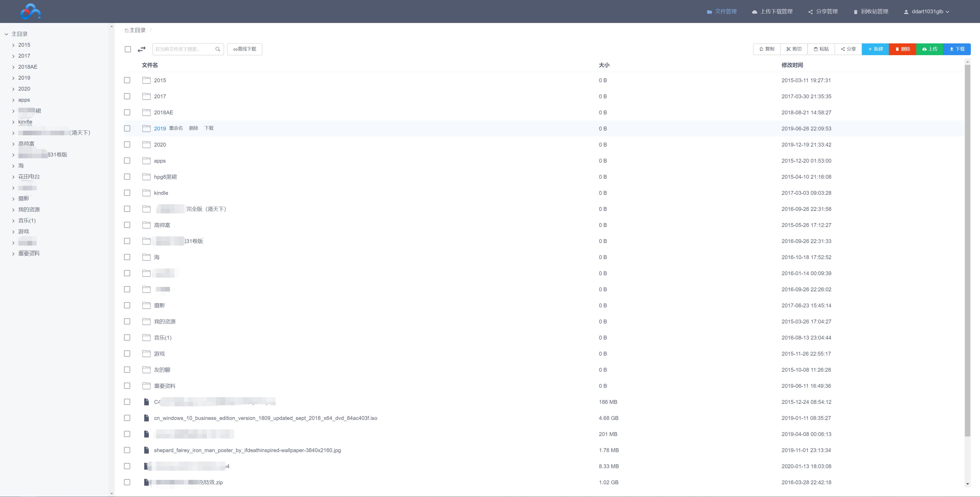980x497 pixels.
Task: Tick the select-all checkbox in the toolbar
Action: pos(128,49)
